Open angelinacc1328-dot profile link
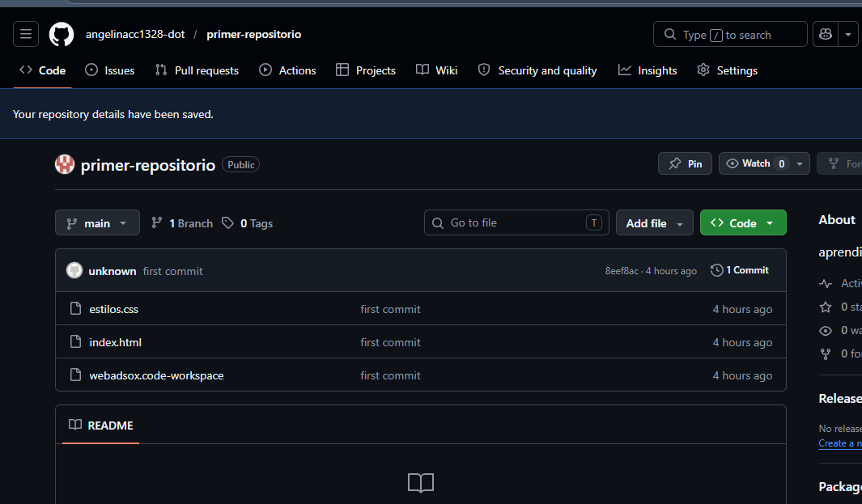Screen dimensions: 862x504 pos(135,34)
